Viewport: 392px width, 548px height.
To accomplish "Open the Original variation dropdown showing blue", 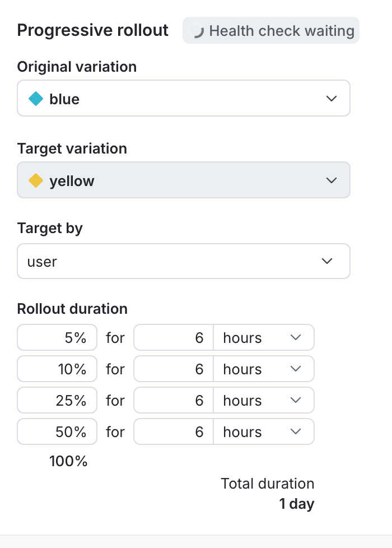I will [184, 99].
